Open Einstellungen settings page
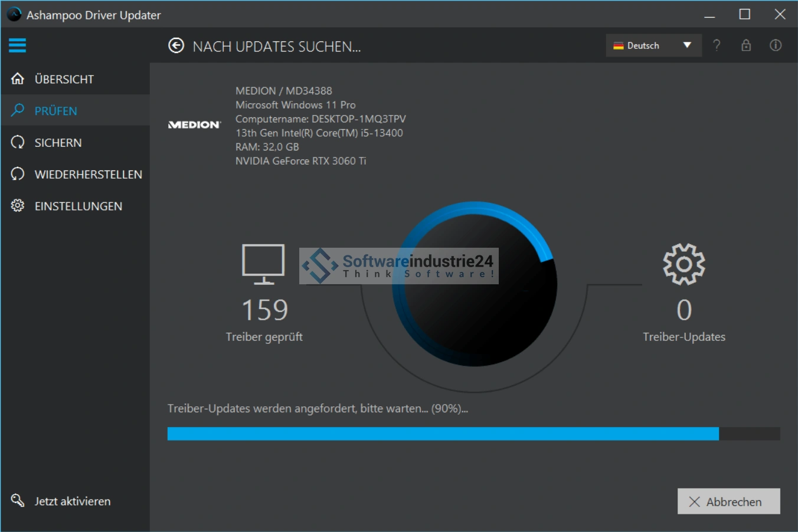Viewport: 798px width, 532px height. tap(78, 206)
